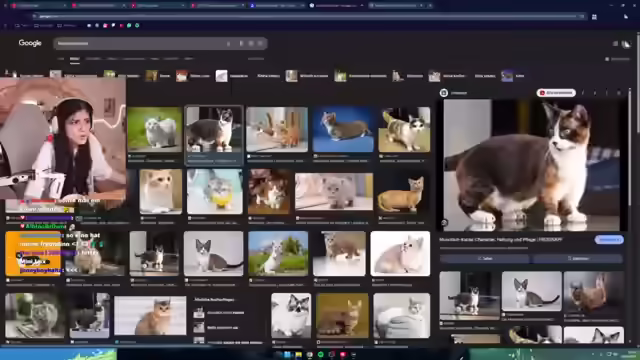Viewport: 640px width, 360px height.
Task: Select white cat outdoors under blue sky
Action: (x=278, y=253)
